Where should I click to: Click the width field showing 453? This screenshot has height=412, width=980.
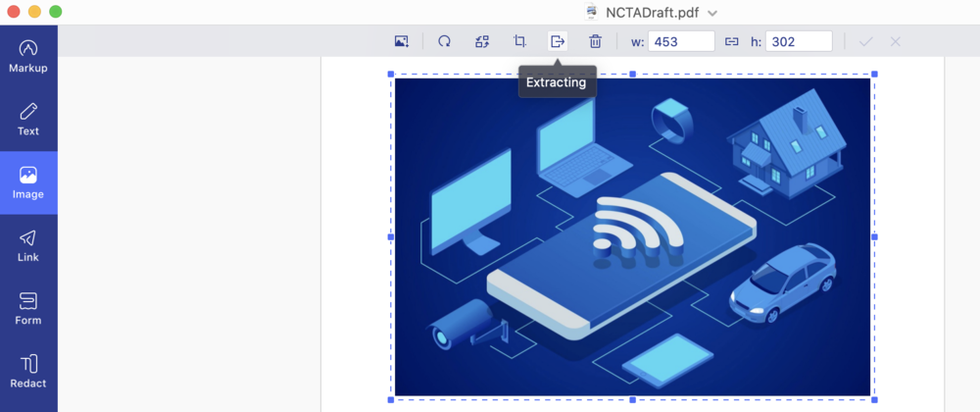tap(681, 41)
